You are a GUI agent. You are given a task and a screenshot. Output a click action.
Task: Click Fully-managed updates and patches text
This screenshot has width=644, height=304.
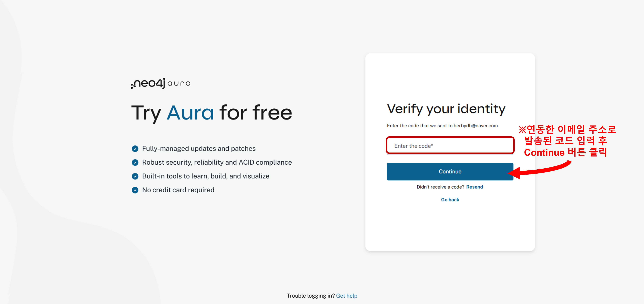(199, 149)
